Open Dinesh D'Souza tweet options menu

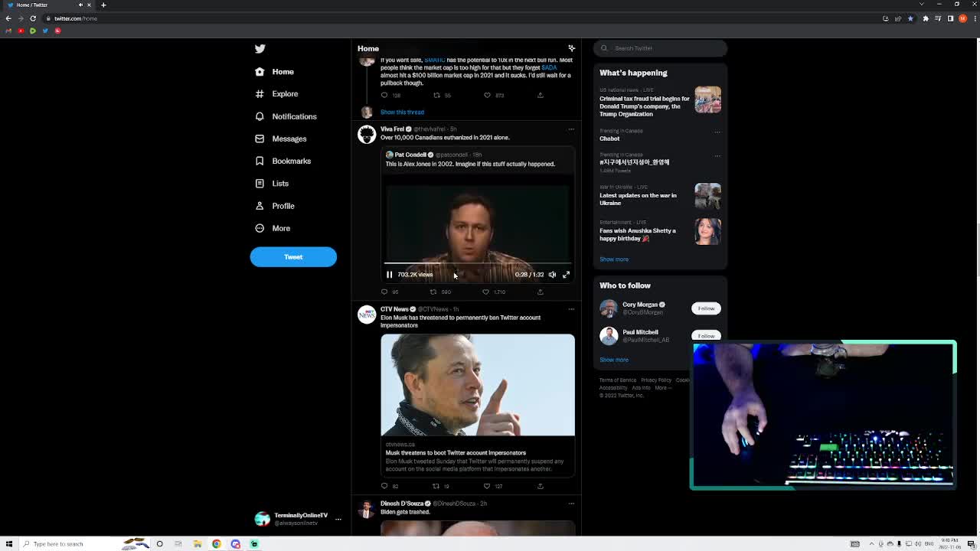pyautogui.click(x=571, y=504)
